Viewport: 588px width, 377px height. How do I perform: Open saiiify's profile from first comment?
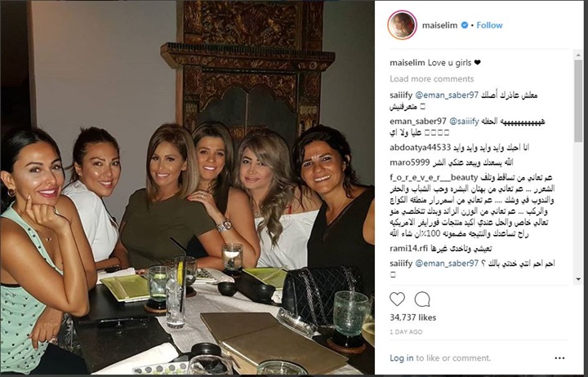coord(401,95)
